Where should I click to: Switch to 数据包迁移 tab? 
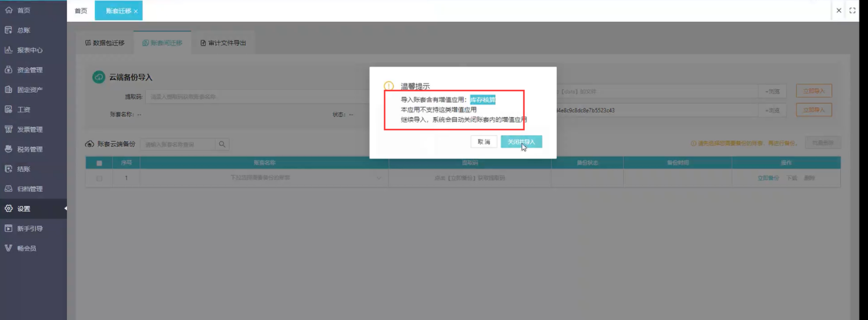point(105,43)
